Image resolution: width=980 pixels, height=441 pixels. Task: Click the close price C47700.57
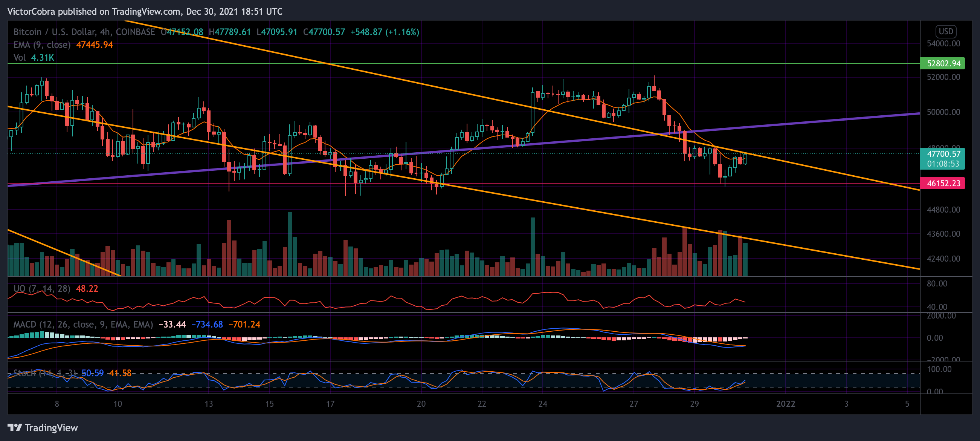324,32
